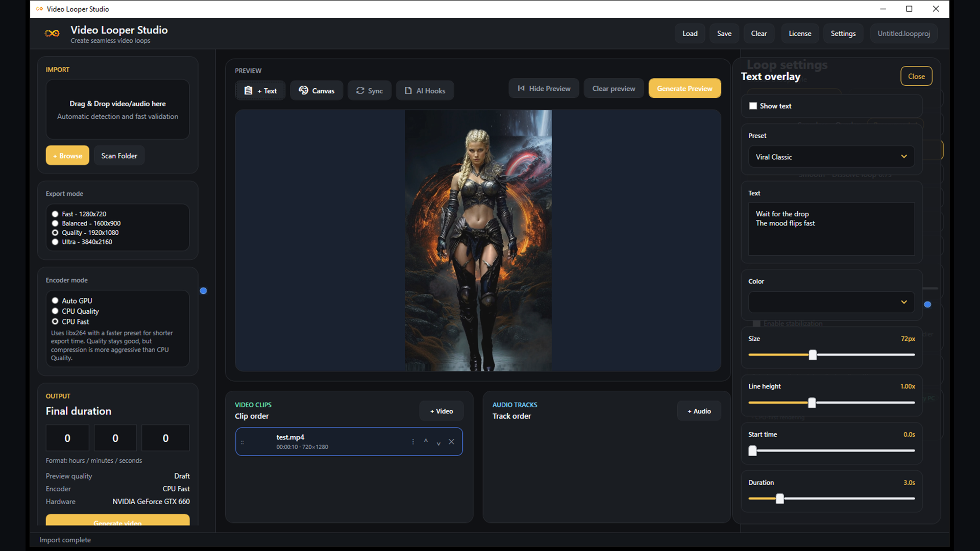
Task: Click the seconds duration field
Action: [165, 438]
